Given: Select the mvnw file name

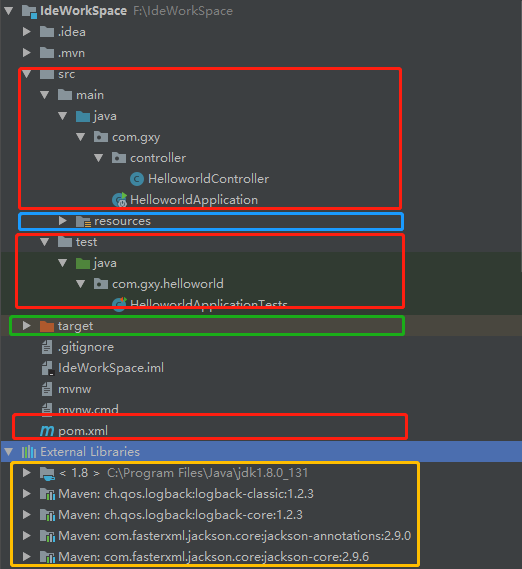Looking at the screenshot, I should tap(75, 389).
